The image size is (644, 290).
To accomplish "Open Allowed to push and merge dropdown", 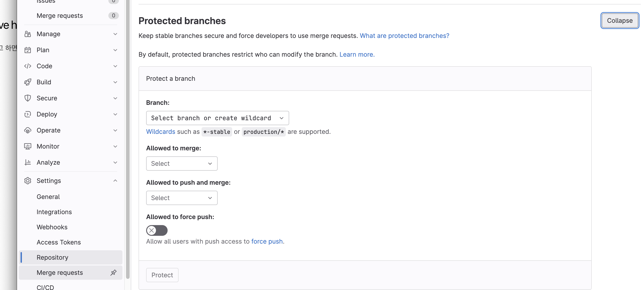I will click(x=181, y=198).
